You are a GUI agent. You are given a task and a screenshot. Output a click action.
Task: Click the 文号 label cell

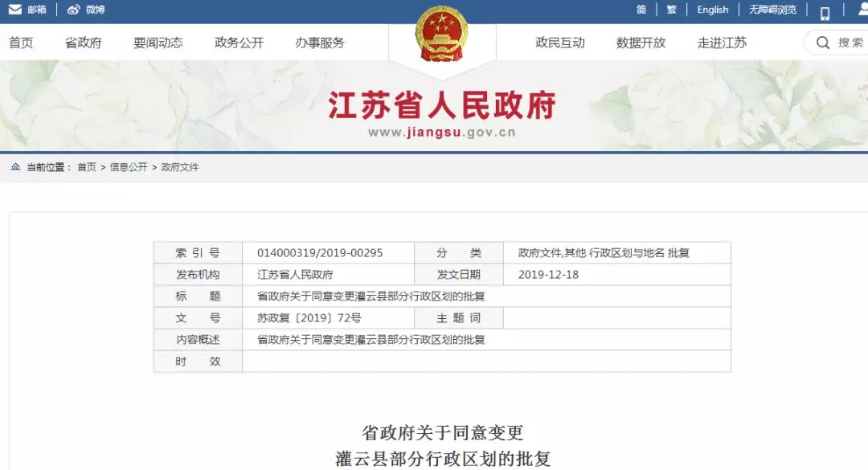[x=198, y=318]
